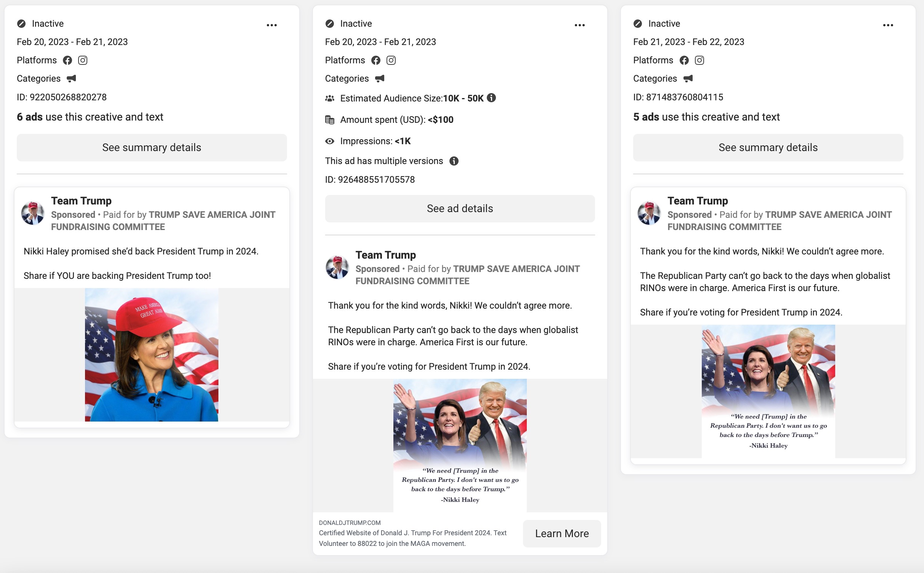Expand summary details for ad 871483760804115
This screenshot has height=573, width=924.
tap(768, 147)
